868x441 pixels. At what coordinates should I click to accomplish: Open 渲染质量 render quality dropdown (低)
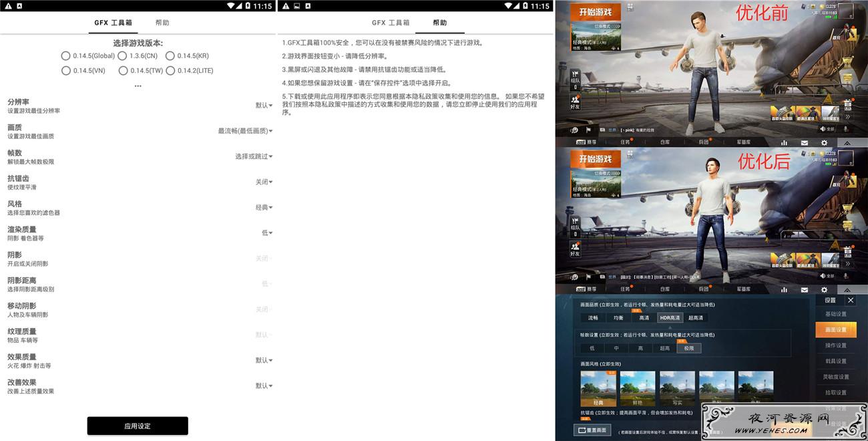267,233
